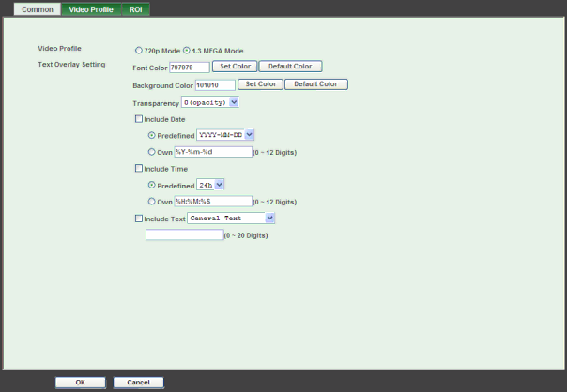Select Own radio under Include Time
Screen dimensions: 567x392
pos(151,202)
